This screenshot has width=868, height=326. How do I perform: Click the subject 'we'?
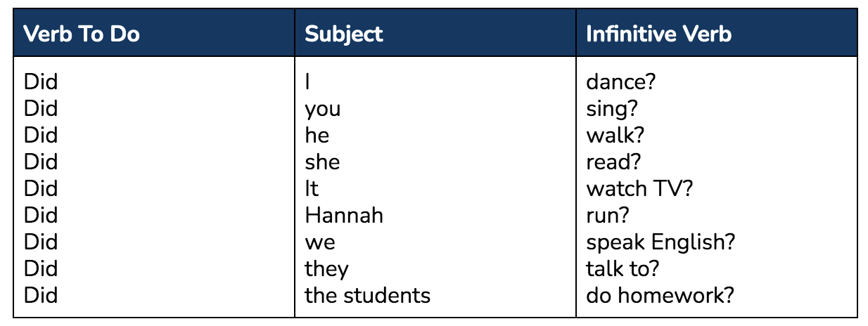[320, 243]
